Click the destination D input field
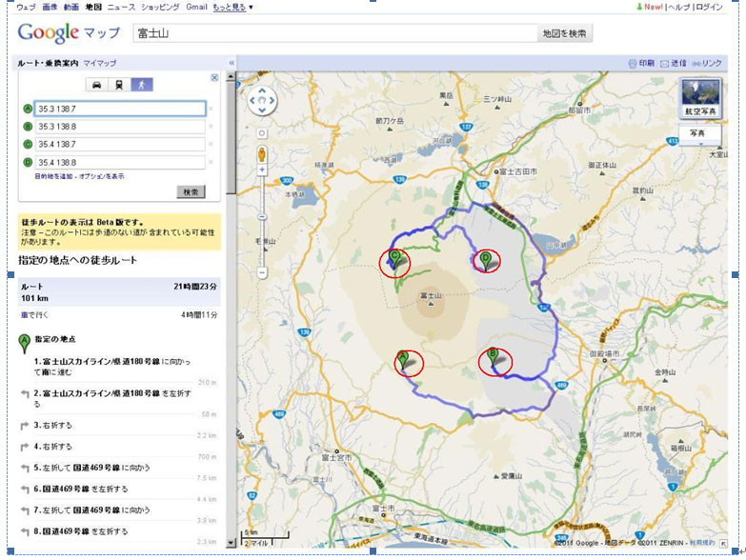This screenshot has width=746, height=560. tap(120, 162)
